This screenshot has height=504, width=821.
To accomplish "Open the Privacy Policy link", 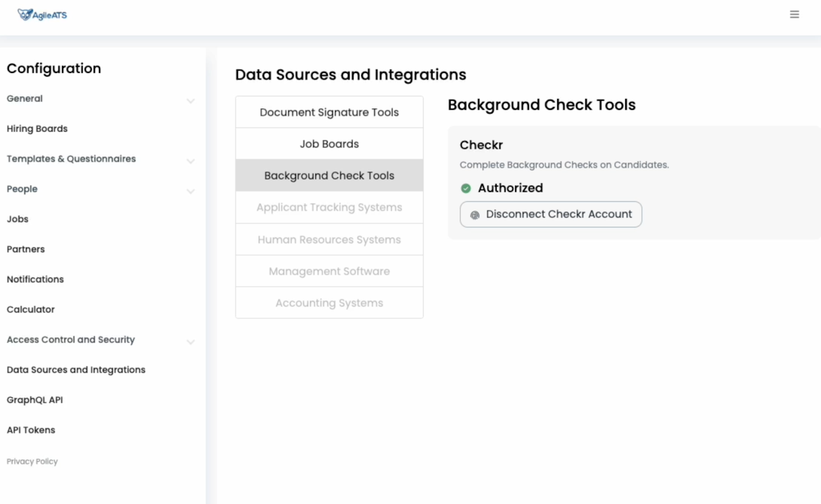I will (32, 461).
